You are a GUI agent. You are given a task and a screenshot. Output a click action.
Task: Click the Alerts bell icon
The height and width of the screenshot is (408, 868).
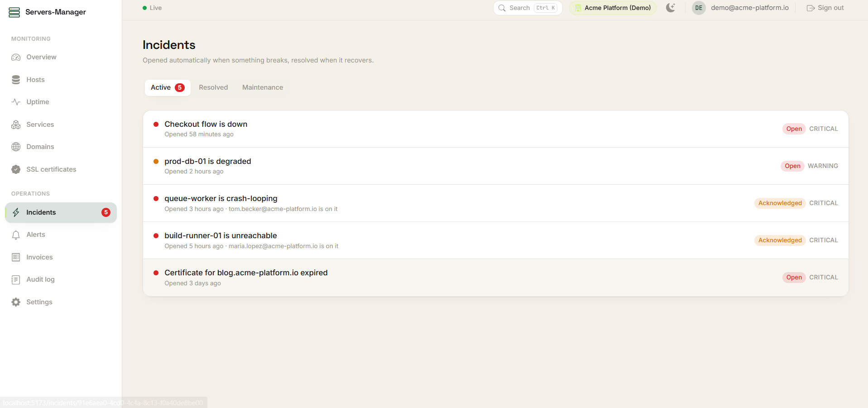pyautogui.click(x=16, y=235)
